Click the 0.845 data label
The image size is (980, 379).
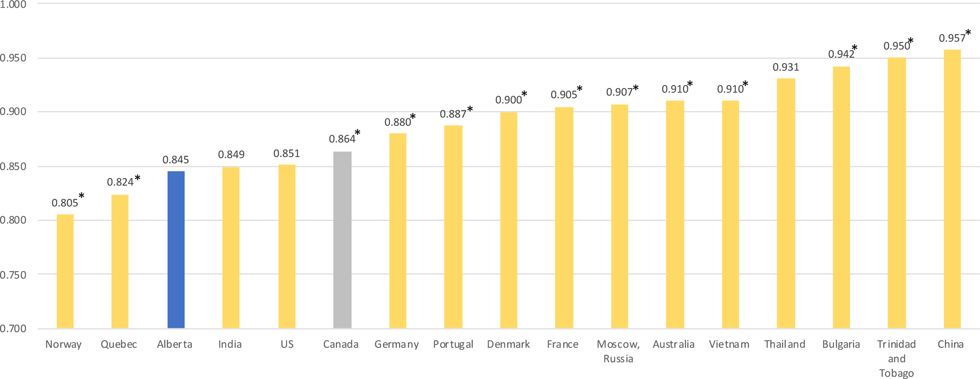[175, 160]
